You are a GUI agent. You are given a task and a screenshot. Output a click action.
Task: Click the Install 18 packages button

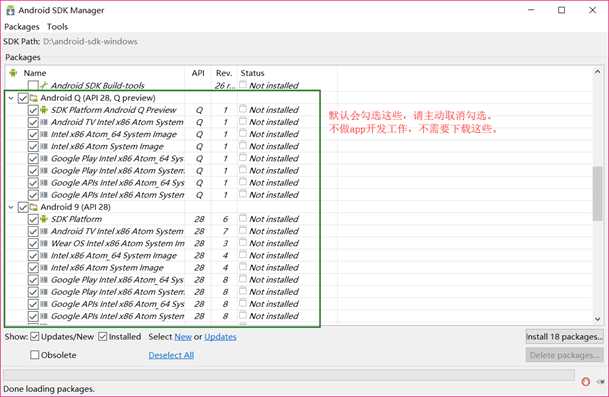pos(564,337)
